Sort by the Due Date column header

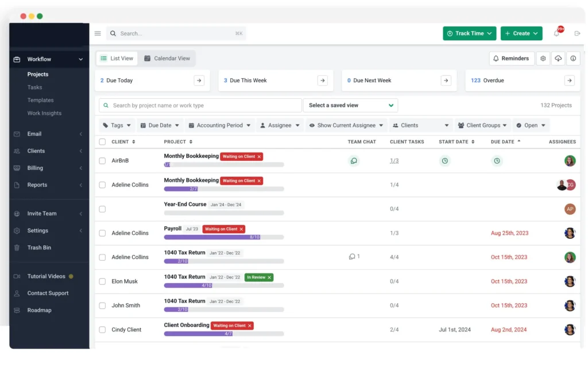(x=505, y=142)
